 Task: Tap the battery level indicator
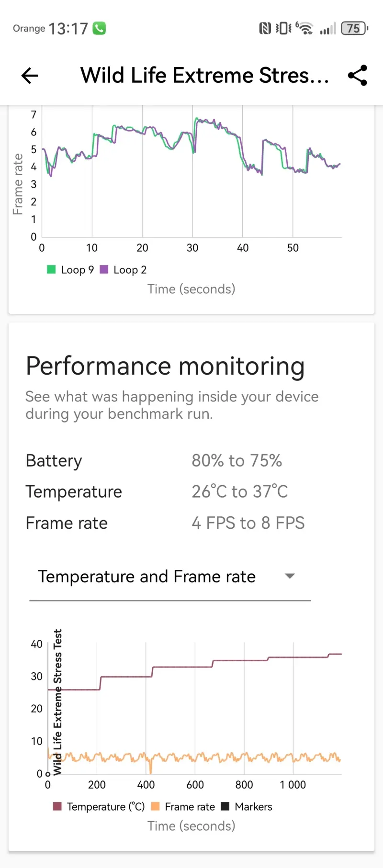tap(354, 29)
